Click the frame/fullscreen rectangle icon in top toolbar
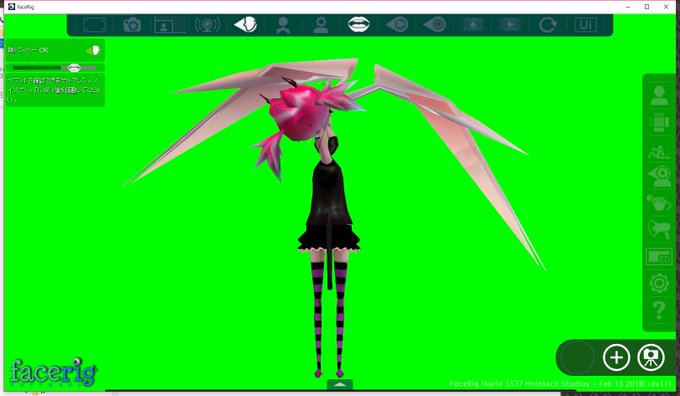 tap(95, 25)
